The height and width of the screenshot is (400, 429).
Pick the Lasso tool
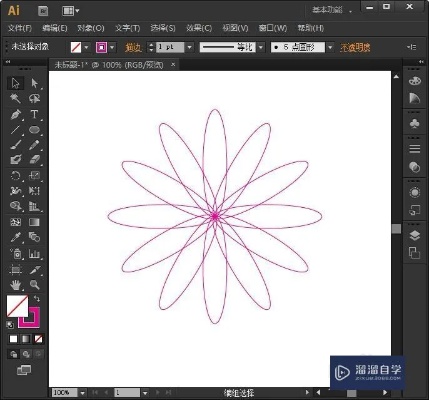(34, 98)
